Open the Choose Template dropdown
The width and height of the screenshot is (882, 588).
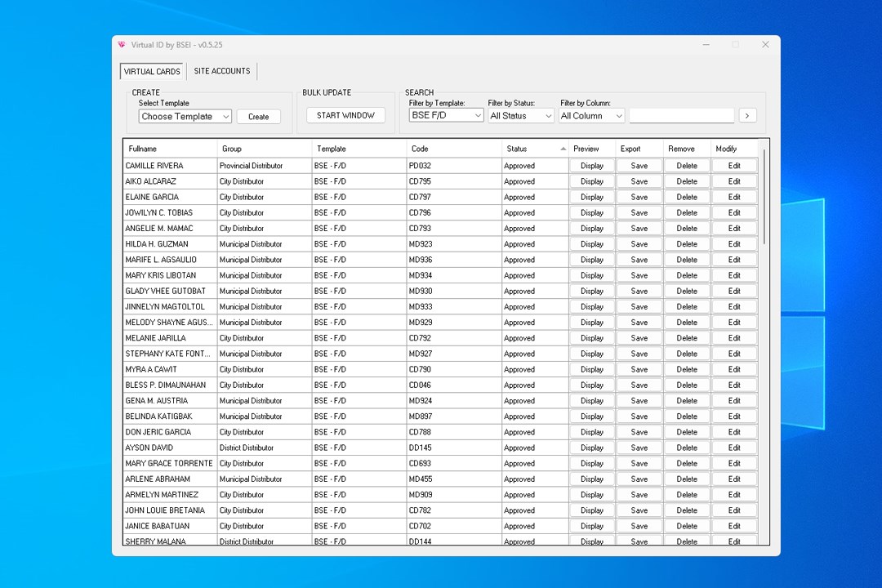[185, 117]
